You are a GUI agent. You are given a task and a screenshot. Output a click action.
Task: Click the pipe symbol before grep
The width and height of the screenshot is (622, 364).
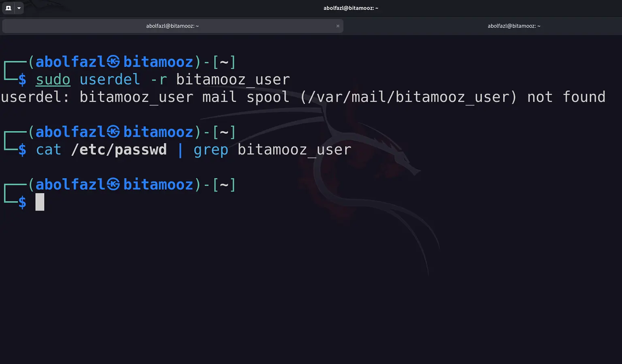coord(180,150)
